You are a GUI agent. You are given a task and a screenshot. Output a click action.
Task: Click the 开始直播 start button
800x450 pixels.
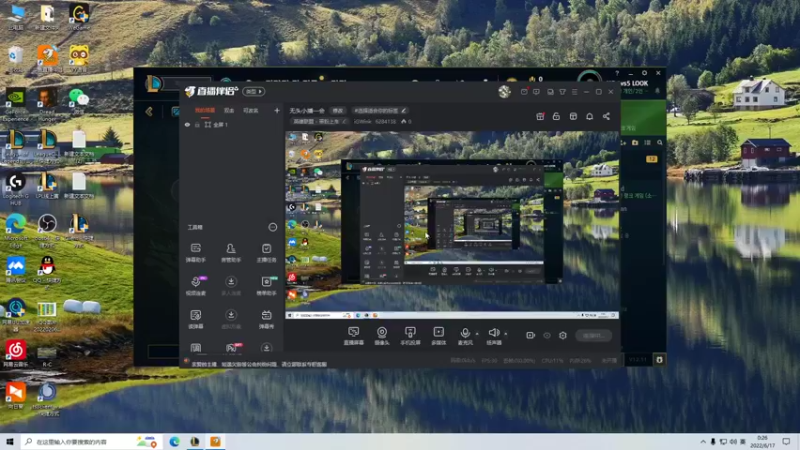click(594, 335)
